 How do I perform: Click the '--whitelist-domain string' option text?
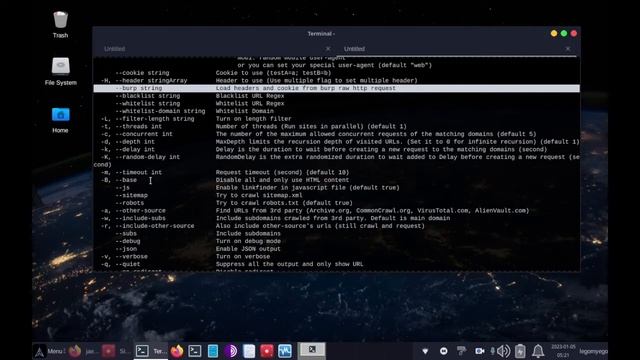pyautogui.click(x=160, y=111)
